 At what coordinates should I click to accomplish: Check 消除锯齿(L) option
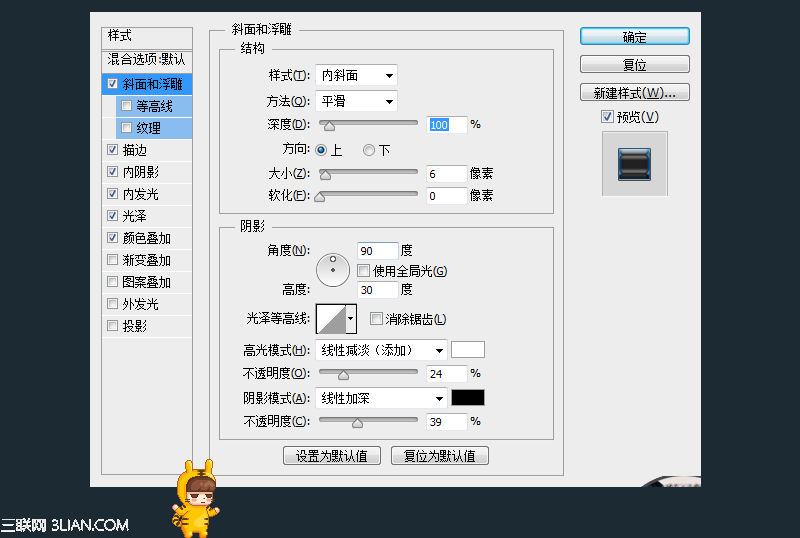pos(376,319)
